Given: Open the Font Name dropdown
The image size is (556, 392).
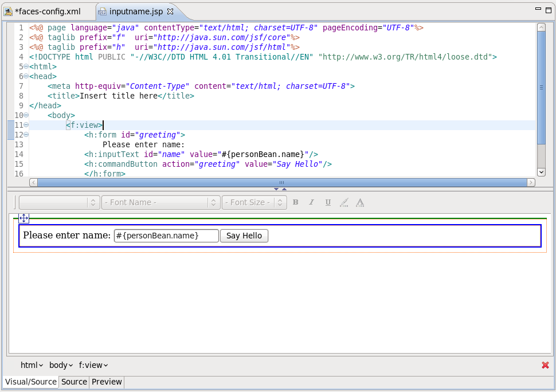Looking at the screenshot, I should coord(161,202).
